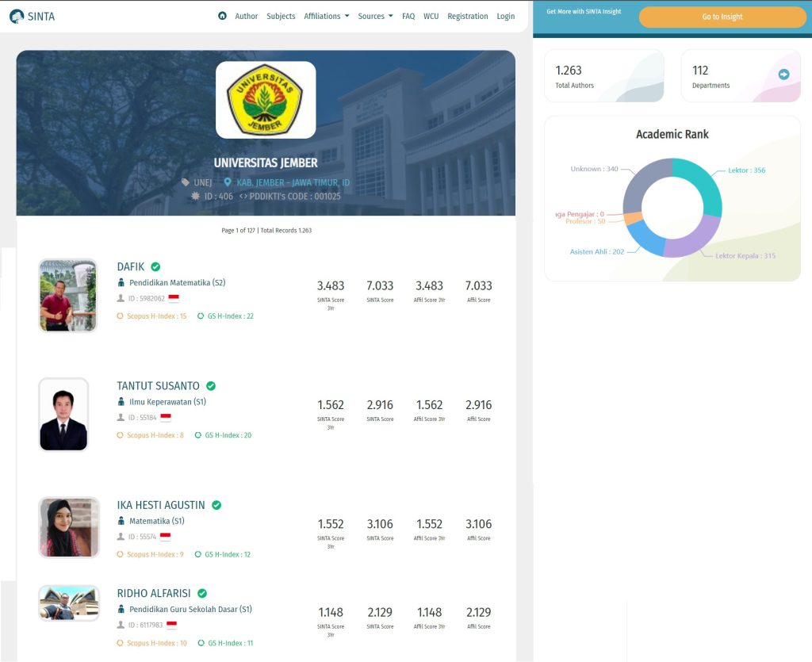812x662 pixels.
Task: Open the WCU menu item
Action: (431, 16)
